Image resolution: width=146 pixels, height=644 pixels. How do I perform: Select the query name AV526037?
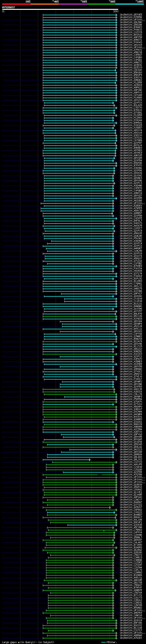click(x=8, y=7)
